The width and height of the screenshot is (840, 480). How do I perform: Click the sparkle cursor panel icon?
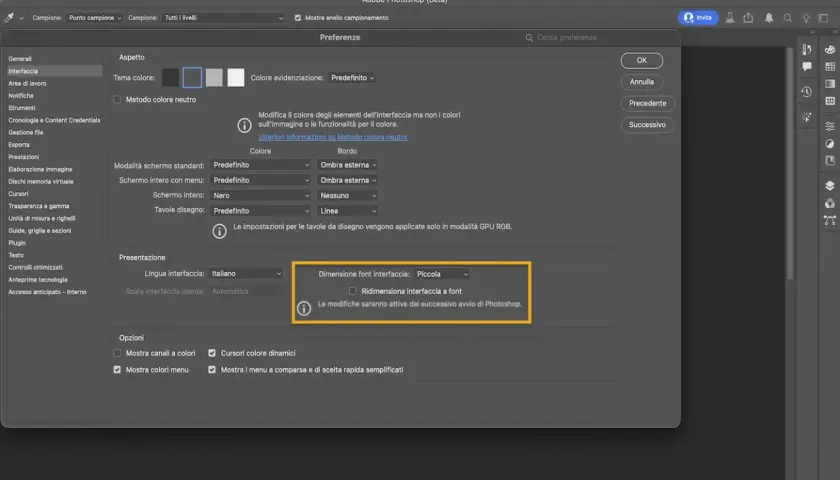pos(807,117)
